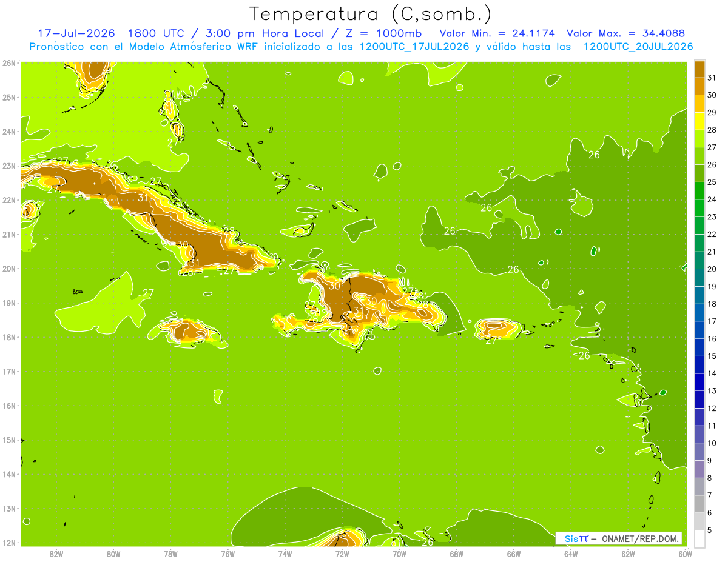Pick the swatch between 29 and 30

click(699, 104)
